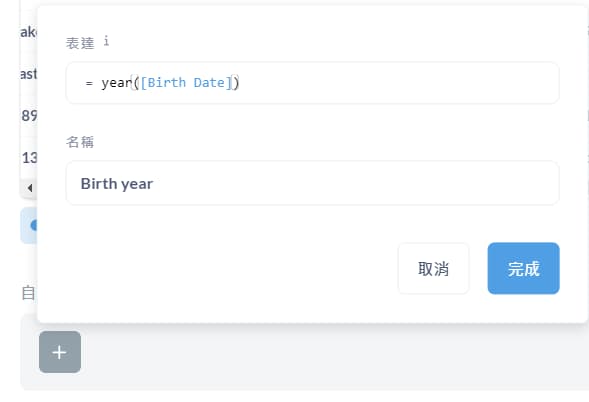Focus the Birth year name field
Image resolution: width=589 pixels, height=402 pixels.
point(313,183)
